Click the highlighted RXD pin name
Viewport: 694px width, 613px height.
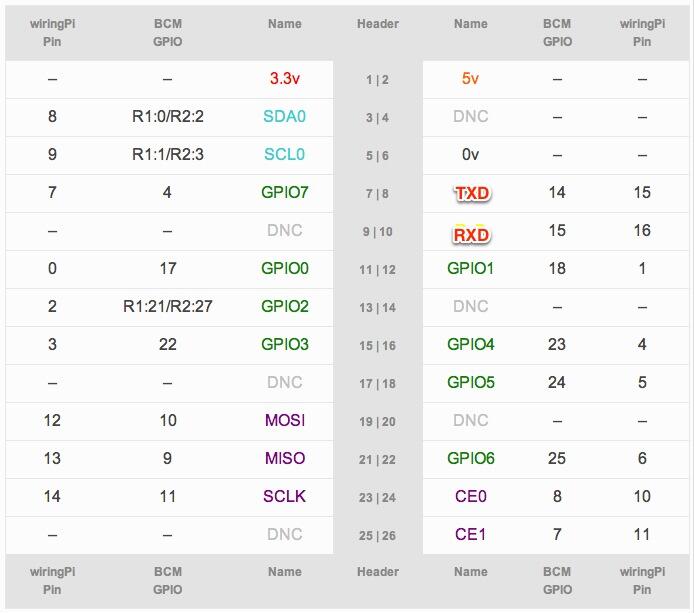pos(471,235)
